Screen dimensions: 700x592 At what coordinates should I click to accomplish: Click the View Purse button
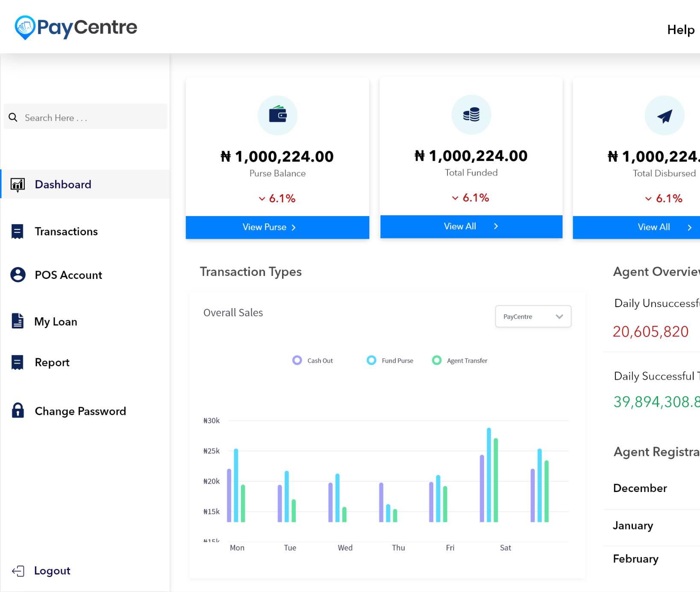pyautogui.click(x=277, y=227)
